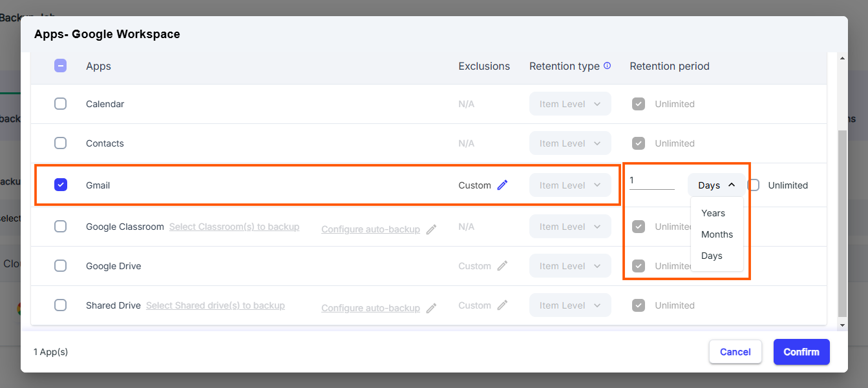Open the Item Level dropdown for Shared Drive
Viewport: 868px width, 388px height.
click(570, 305)
